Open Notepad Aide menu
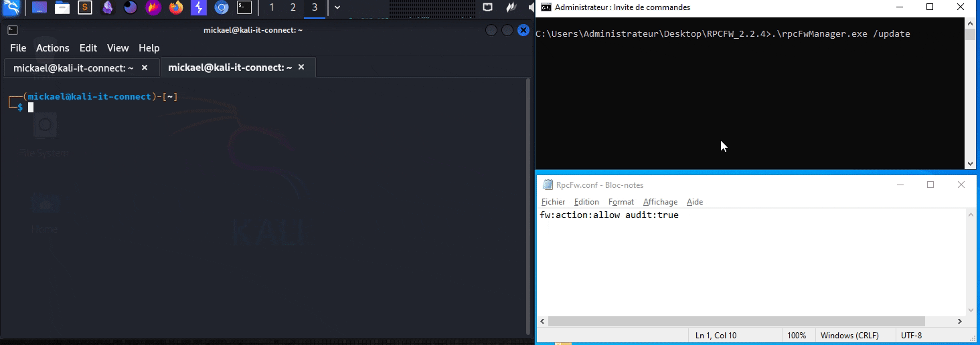The image size is (980, 345). (695, 202)
